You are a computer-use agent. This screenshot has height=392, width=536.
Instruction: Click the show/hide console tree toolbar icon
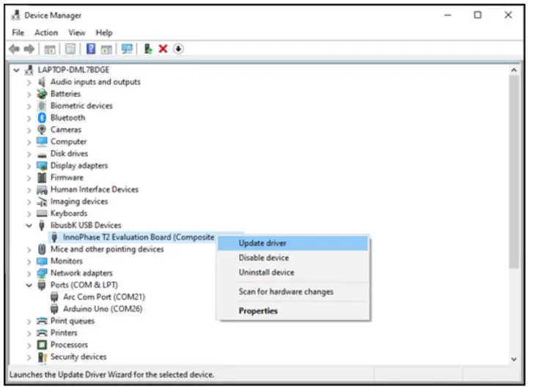[50, 49]
